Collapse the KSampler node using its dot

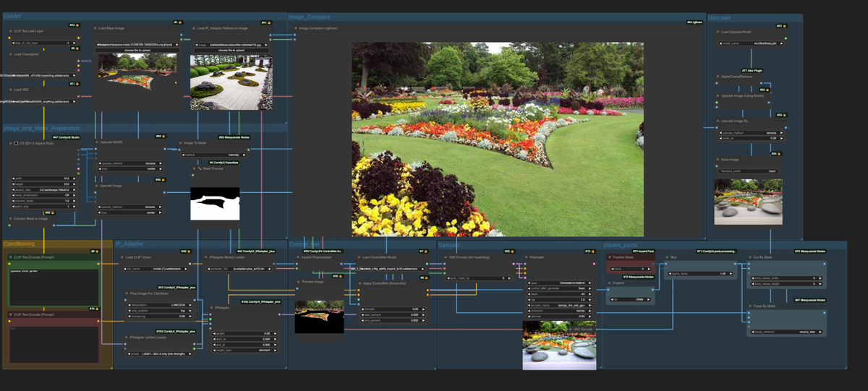pos(526,257)
